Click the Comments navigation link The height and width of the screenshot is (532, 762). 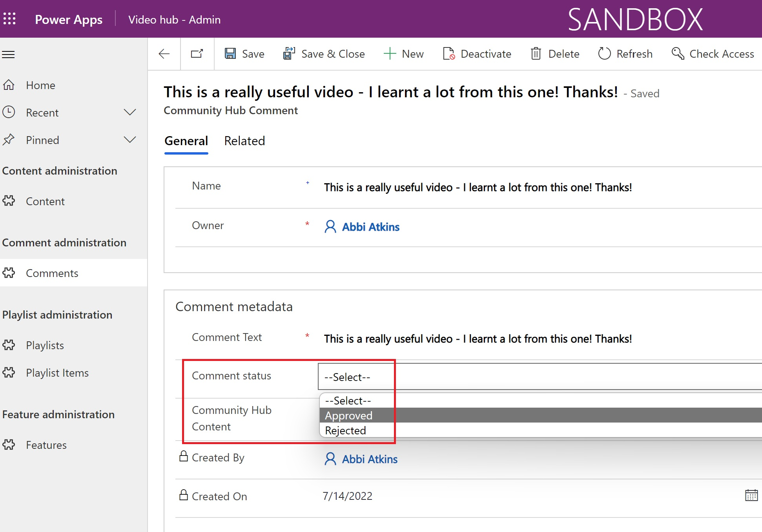pos(51,273)
